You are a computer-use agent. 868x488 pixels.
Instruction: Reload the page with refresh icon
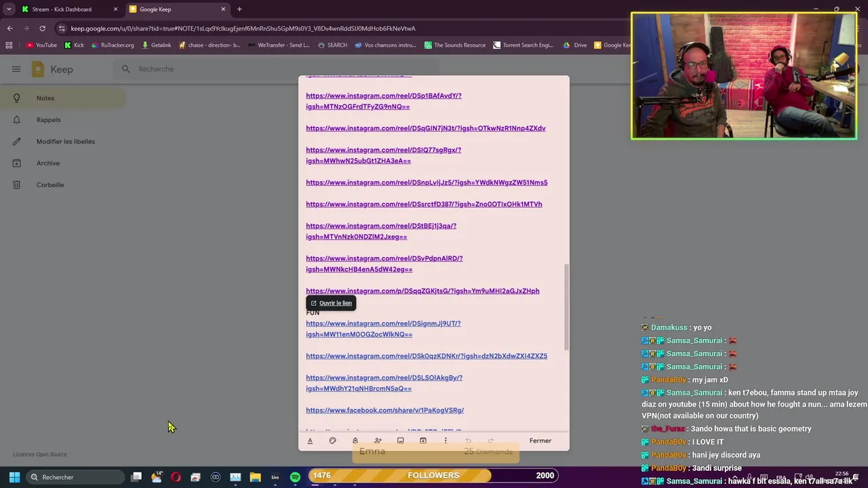pos(42,28)
